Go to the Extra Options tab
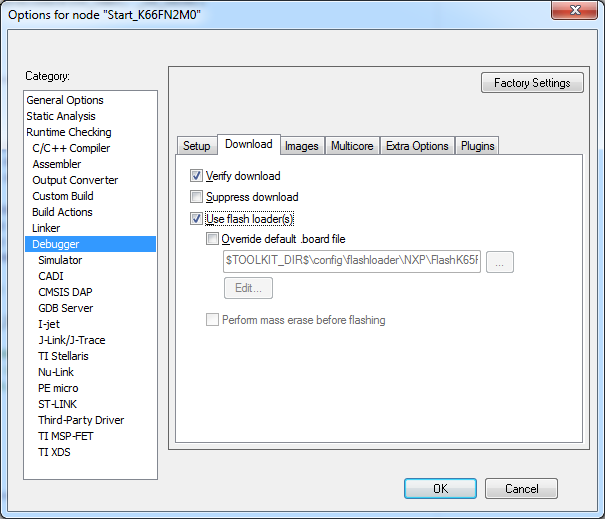This screenshot has height=519, width=605. pyautogui.click(x=417, y=146)
